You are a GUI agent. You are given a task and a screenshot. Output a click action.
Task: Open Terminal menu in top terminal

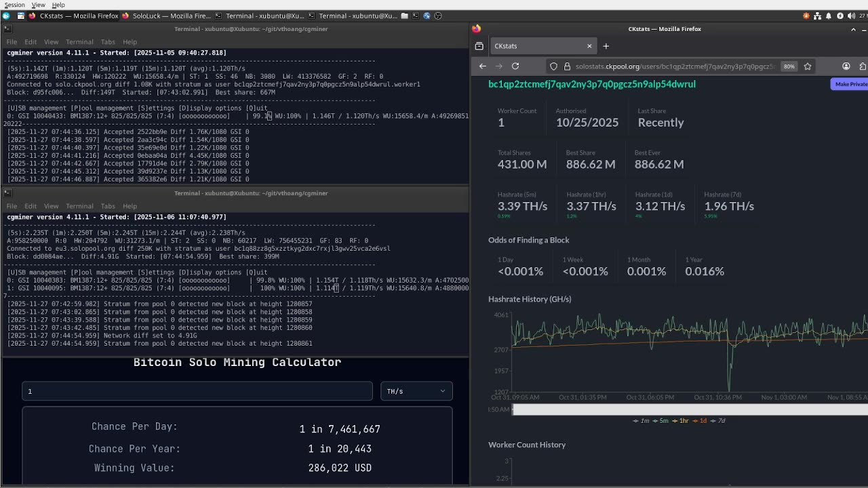pyautogui.click(x=79, y=42)
